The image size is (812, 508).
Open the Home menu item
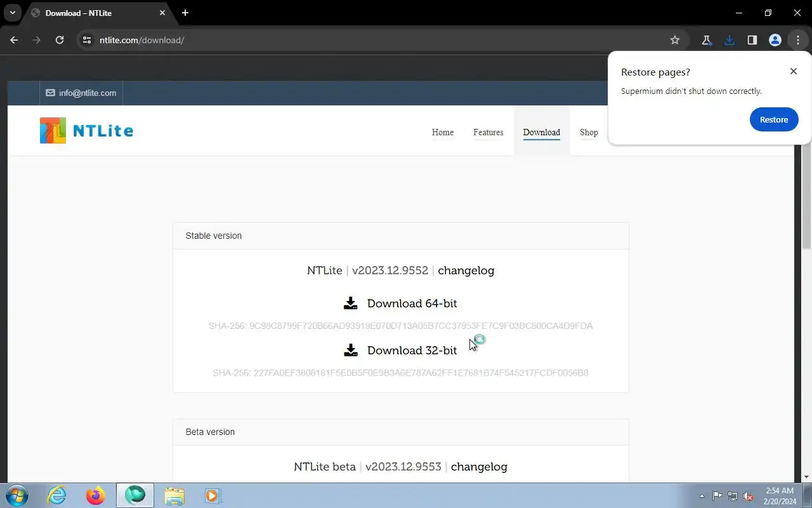[443, 132]
